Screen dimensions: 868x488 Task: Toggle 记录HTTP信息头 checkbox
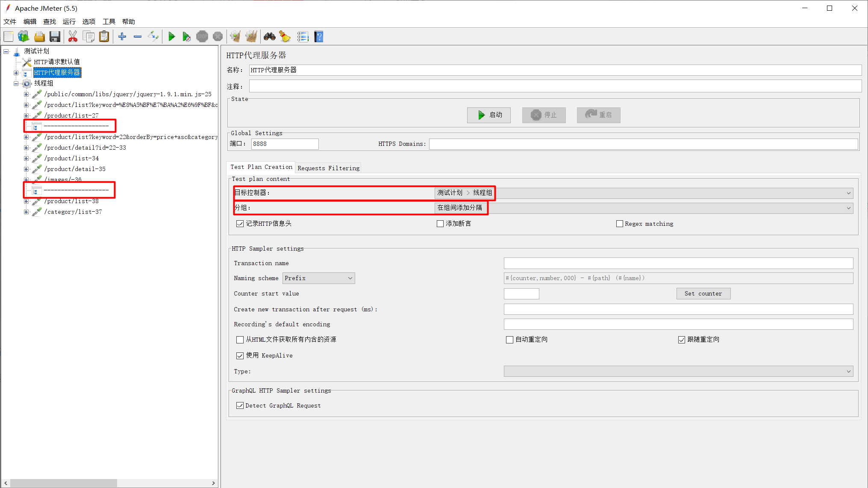coord(240,224)
